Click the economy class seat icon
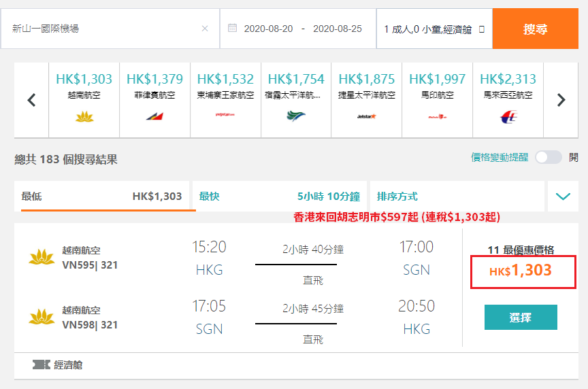The height and width of the screenshot is (389, 588). tap(42, 365)
